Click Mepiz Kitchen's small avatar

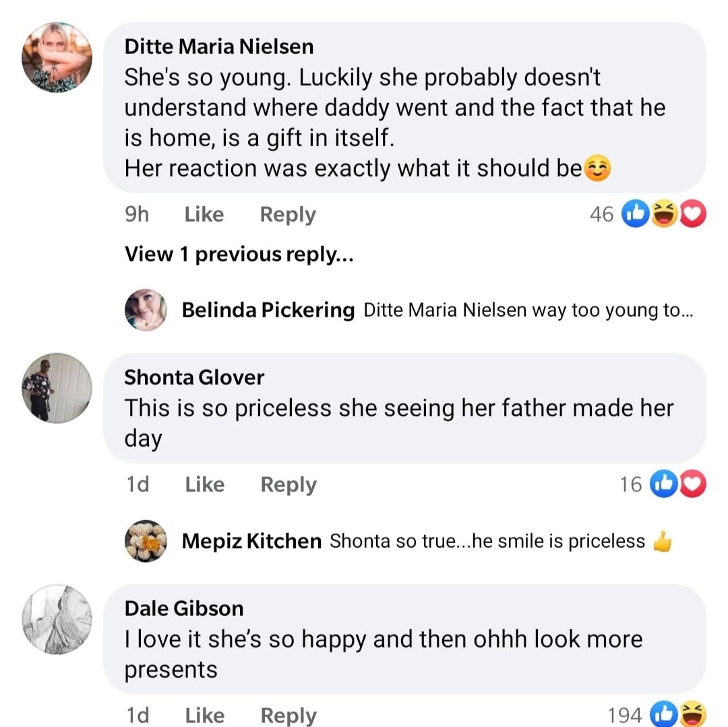(146, 541)
